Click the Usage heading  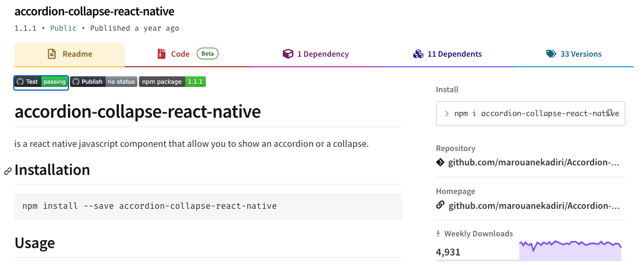click(x=34, y=243)
